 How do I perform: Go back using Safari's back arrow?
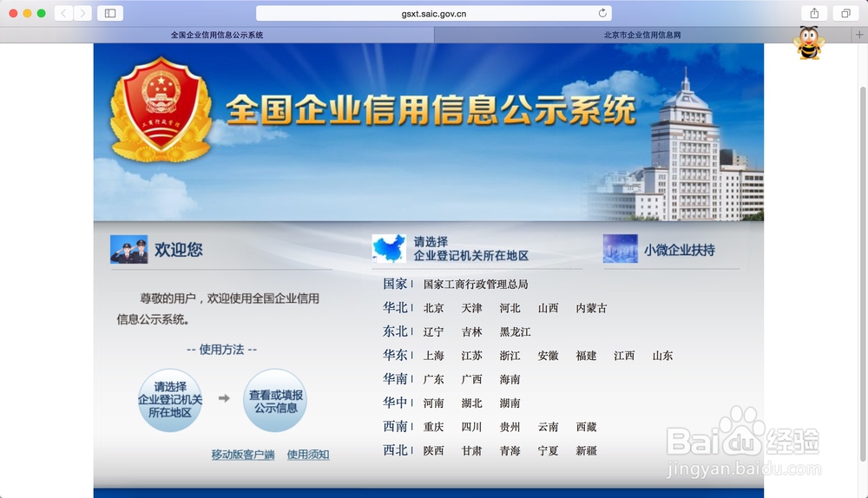[63, 13]
